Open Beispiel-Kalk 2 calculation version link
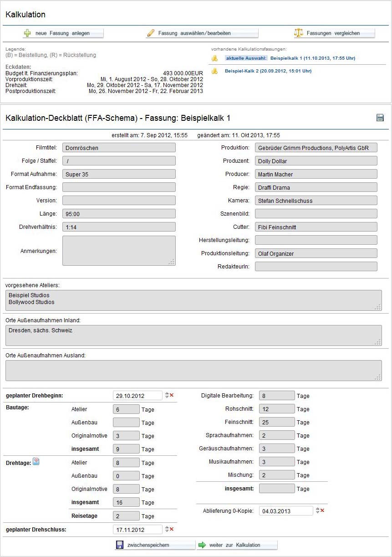The width and height of the screenshot is (392, 557). pos(268,71)
